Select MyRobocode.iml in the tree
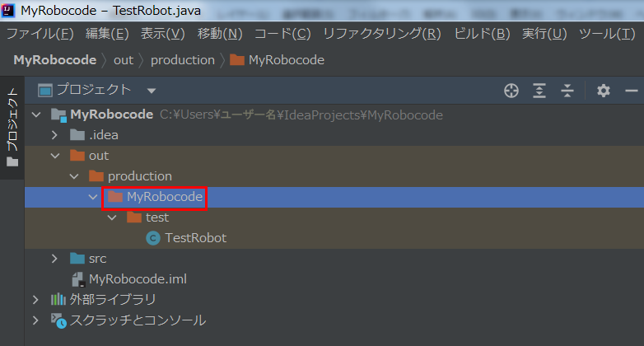This screenshot has height=346, width=644. click(x=138, y=279)
